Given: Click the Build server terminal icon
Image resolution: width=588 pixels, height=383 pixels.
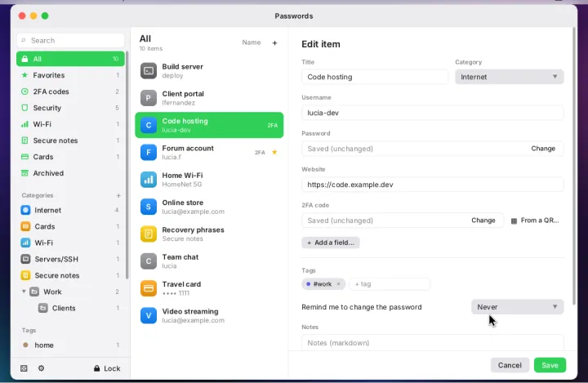Looking at the screenshot, I should [x=149, y=71].
